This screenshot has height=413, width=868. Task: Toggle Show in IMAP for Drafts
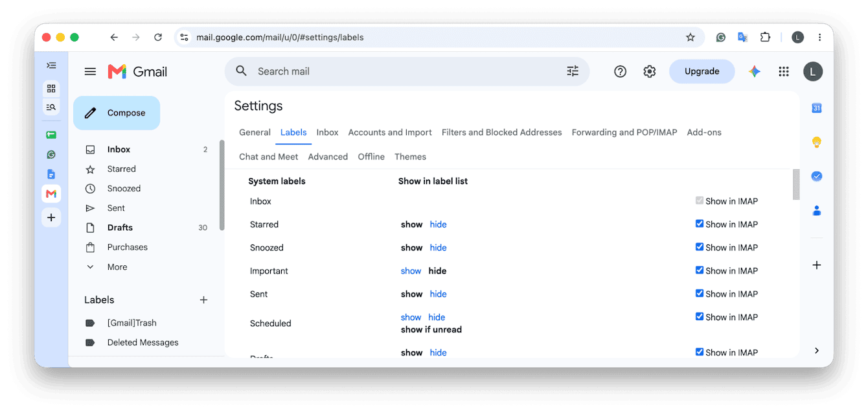[700, 352]
